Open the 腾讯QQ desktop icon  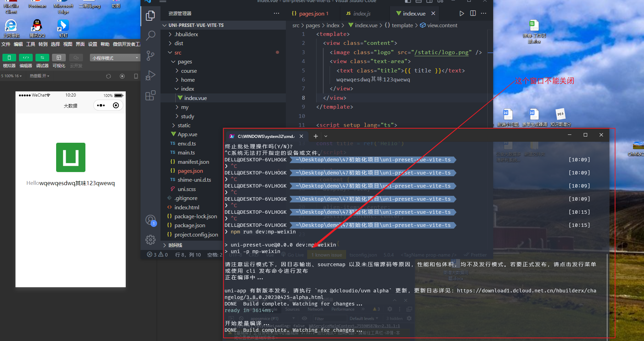[x=37, y=28]
